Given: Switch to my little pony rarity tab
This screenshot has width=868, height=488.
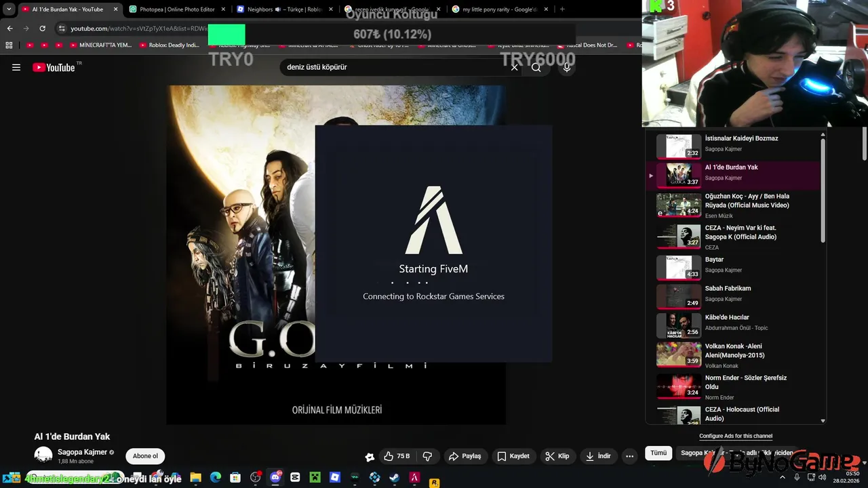Looking at the screenshot, I should pos(500,9).
